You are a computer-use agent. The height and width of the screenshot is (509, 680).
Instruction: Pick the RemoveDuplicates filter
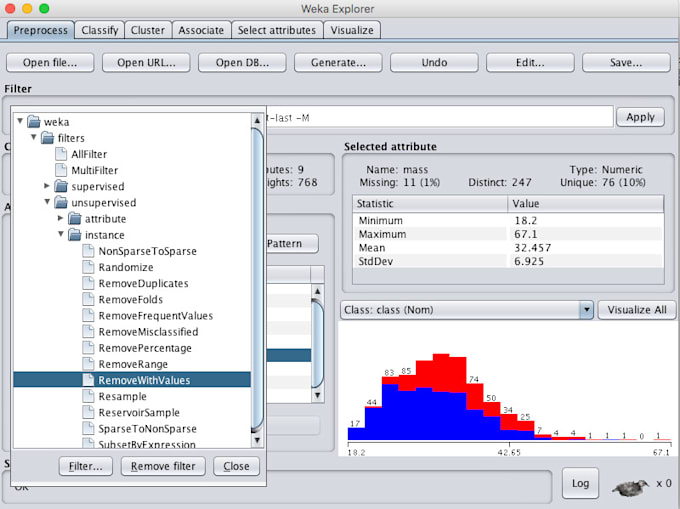click(x=143, y=283)
